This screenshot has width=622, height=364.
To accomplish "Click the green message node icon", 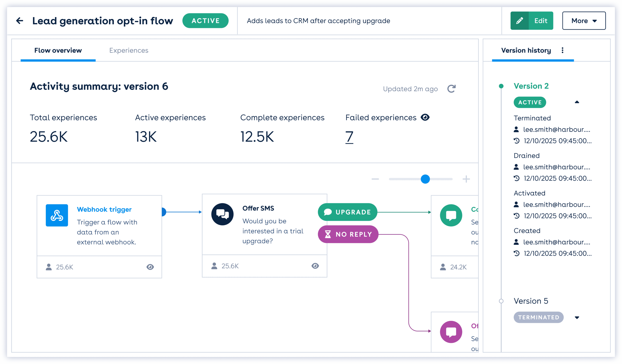I will coord(451,215).
